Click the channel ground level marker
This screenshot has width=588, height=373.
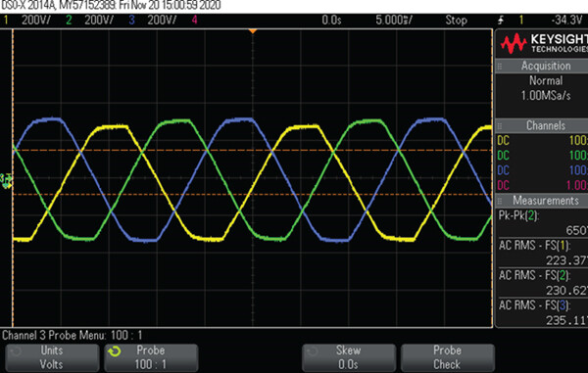click(x=6, y=180)
